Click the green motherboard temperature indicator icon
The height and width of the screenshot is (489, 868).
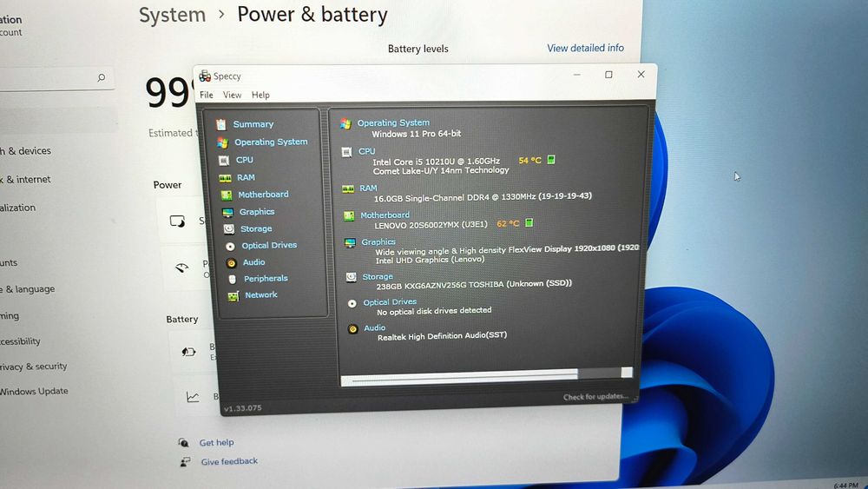(x=529, y=222)
